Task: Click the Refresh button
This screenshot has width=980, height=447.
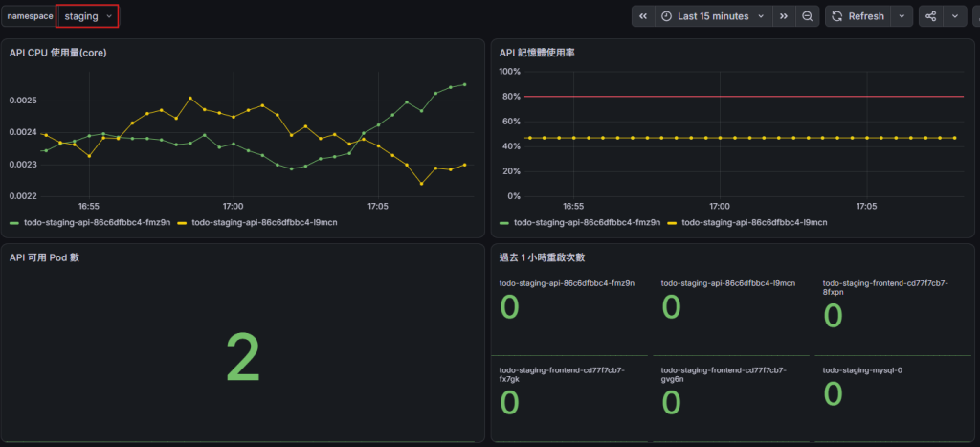Action: click(857, 16)
